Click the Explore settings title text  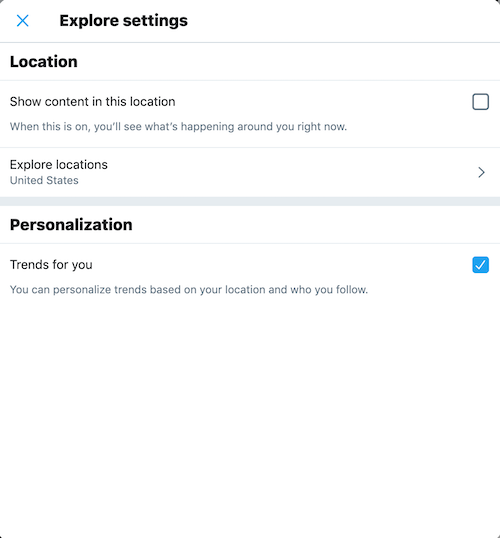pos(124,21)
